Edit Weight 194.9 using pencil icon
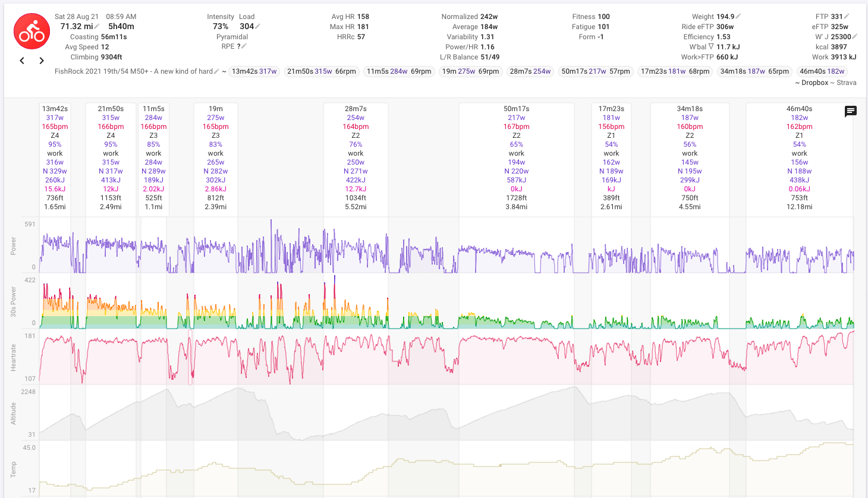Viewport: 868px width, 498px height. pos(738,17)
